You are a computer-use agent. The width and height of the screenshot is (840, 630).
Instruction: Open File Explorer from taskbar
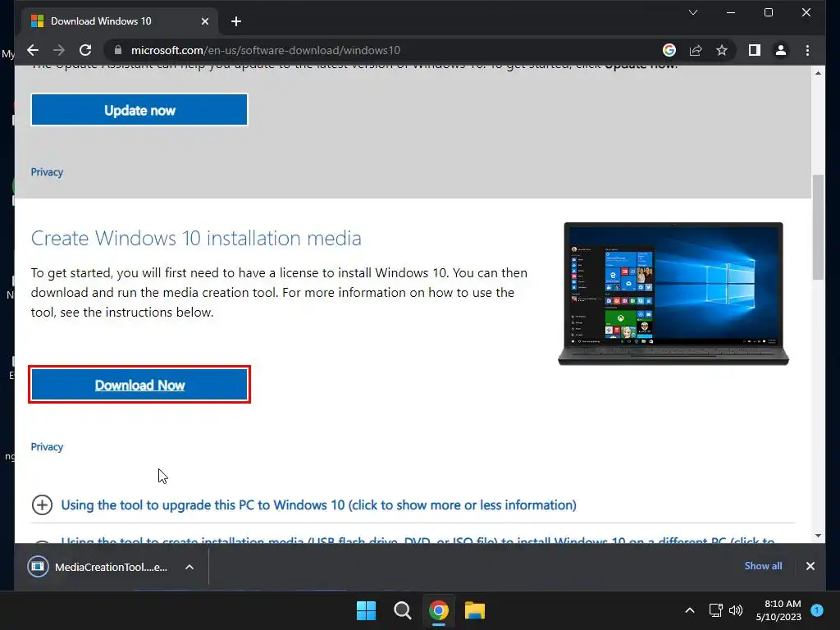[475, 610]
